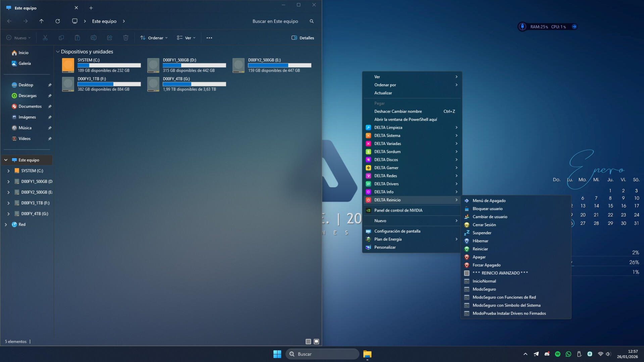Click the Windows Start button

[277, 354]
